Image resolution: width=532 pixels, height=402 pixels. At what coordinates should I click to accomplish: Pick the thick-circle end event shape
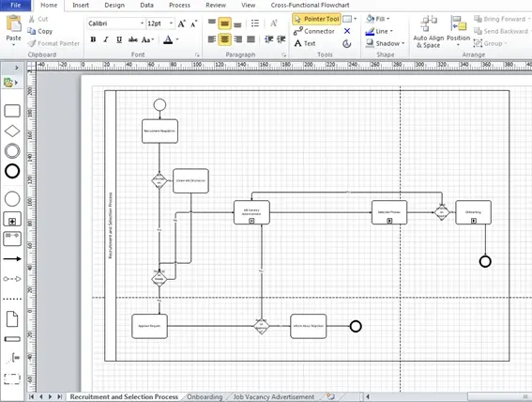pos(12,171)
